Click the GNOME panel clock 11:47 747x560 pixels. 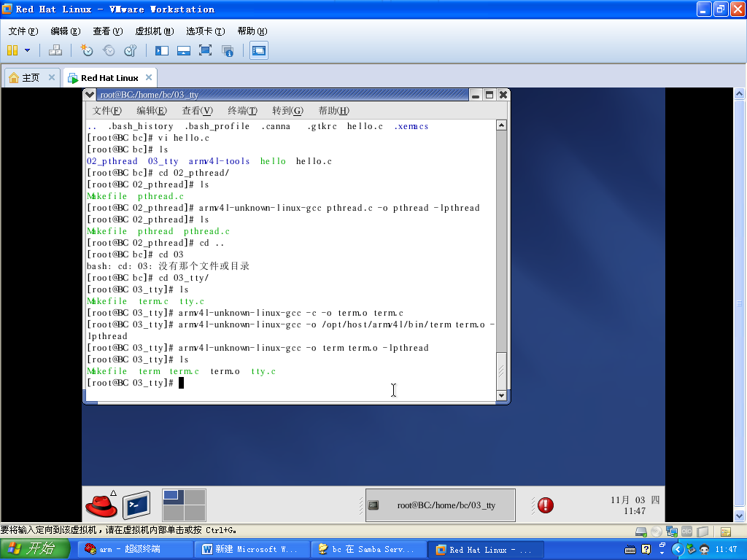(x=635, y=505)
